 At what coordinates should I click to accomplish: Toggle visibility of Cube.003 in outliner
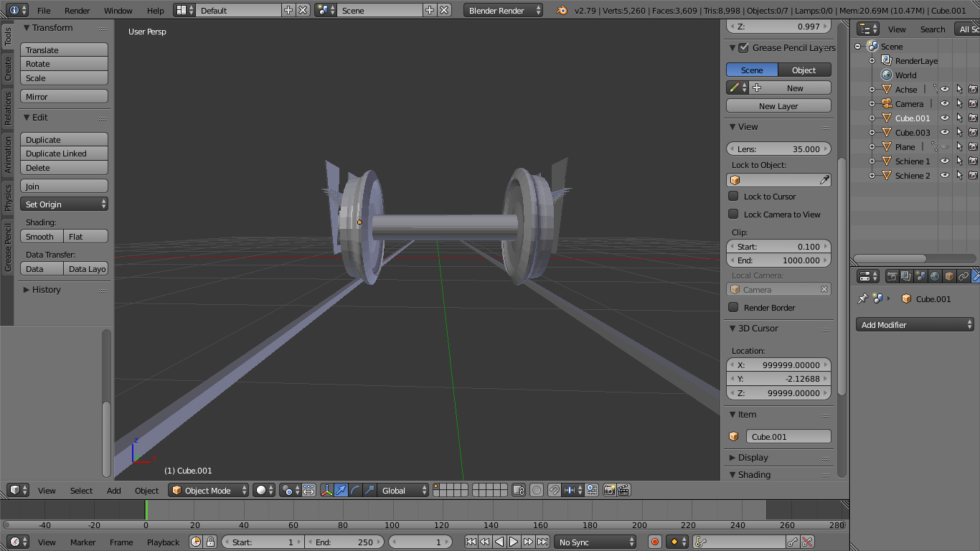click(x=945, y=133)
